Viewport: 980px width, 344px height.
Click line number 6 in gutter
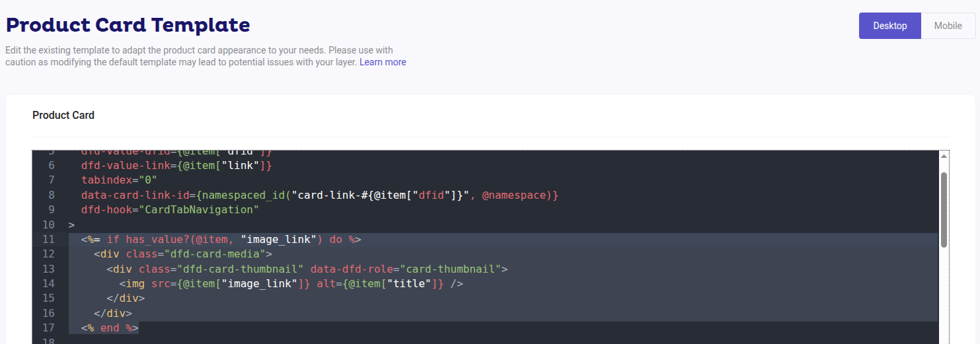point(52,165)
